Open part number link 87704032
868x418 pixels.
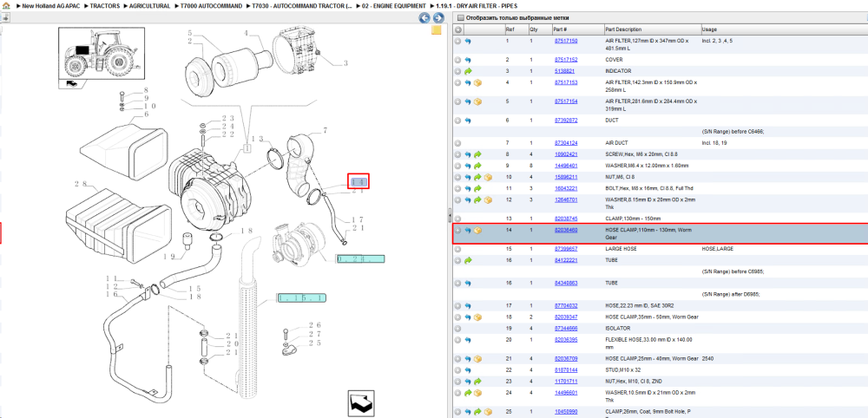(x=566, y=306)
